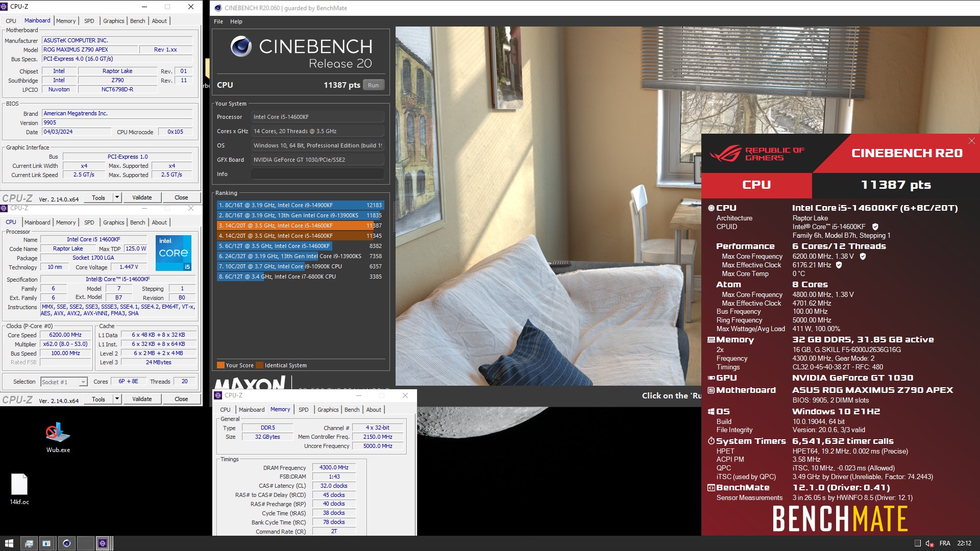This screenshot has width=980, height=551.
Task: Click the Processor field showing Intel Core i5-14600KF
Action: tap(317, 117)
